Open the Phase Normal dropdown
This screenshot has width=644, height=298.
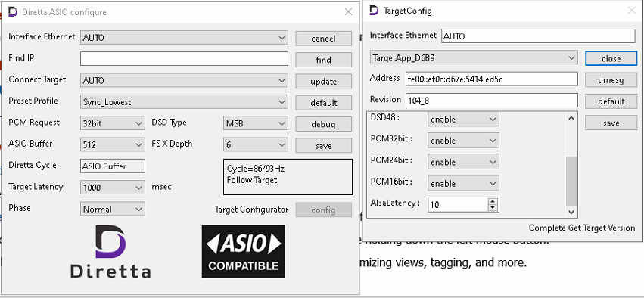[113, 209]
